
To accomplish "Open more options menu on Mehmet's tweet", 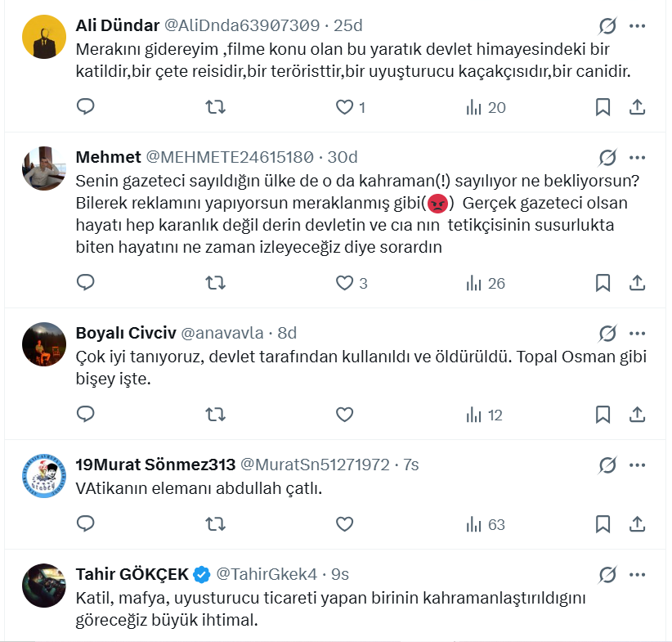I will [x=638, y=157].
